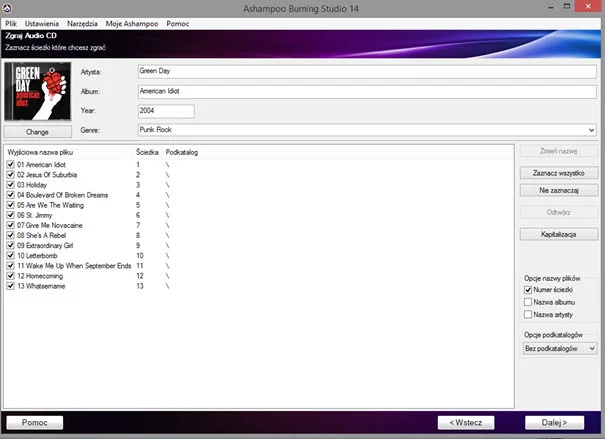Toggle the 13 Whatsername track checkbox
Screen dimensions: 605x439
click(11, 286)
